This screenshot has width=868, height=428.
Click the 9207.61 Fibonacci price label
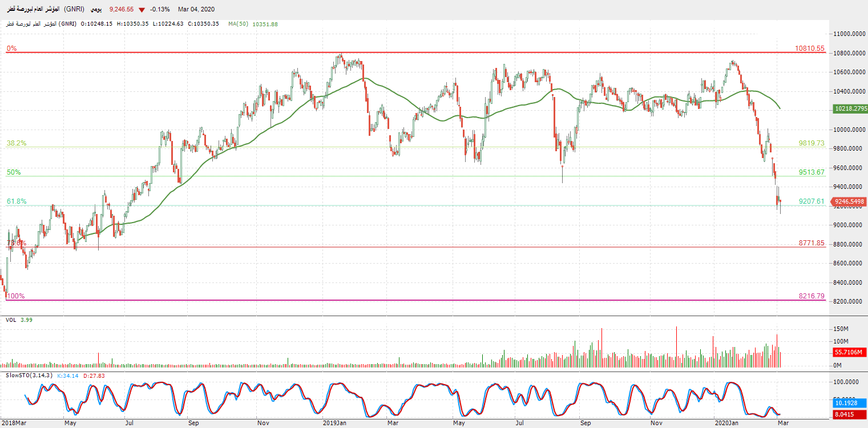point(812,201)
